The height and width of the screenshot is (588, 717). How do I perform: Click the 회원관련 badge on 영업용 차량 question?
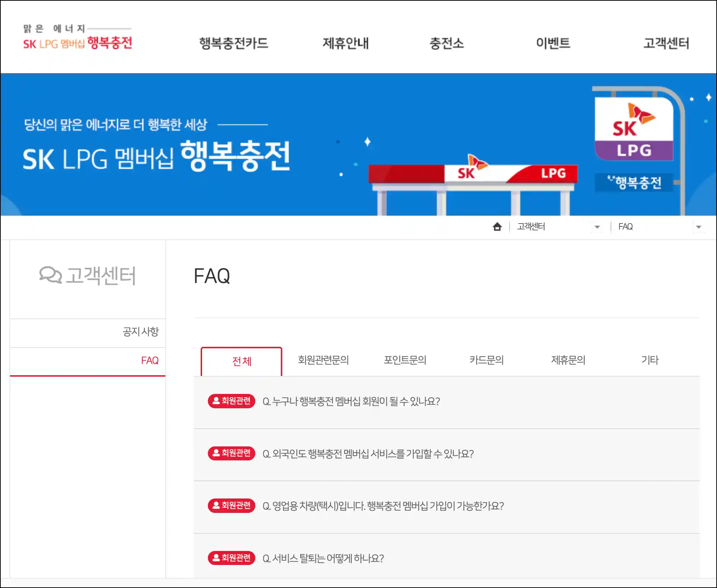point(231,505)
